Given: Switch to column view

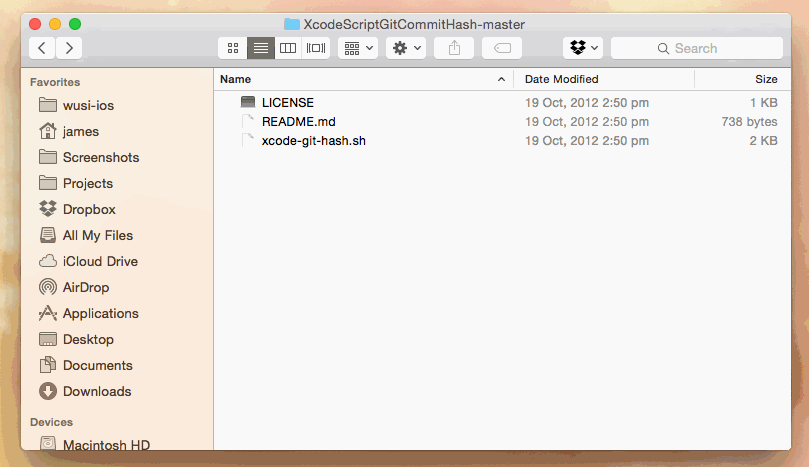Looking at the screenshot, I should [288, 48].
